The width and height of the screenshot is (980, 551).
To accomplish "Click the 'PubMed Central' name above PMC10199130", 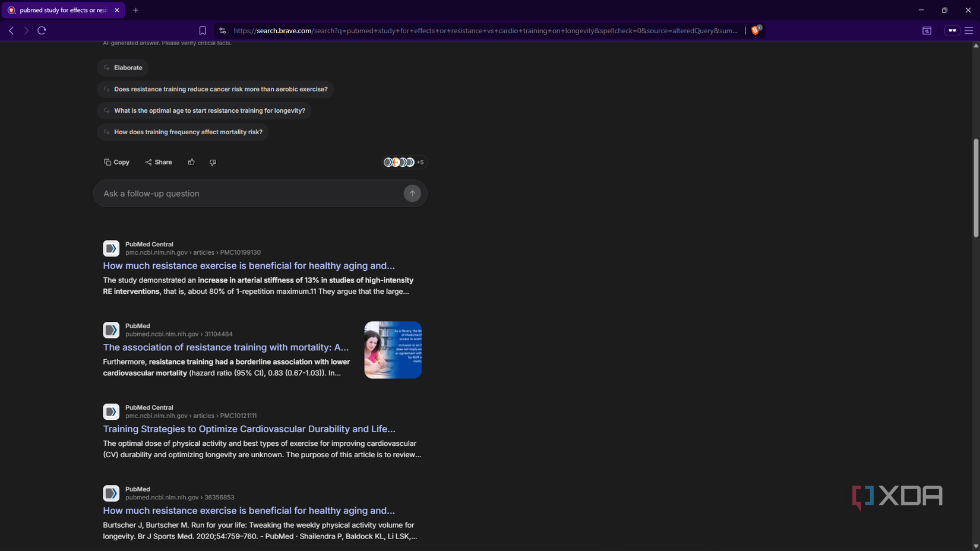I will tap(149, 244).
